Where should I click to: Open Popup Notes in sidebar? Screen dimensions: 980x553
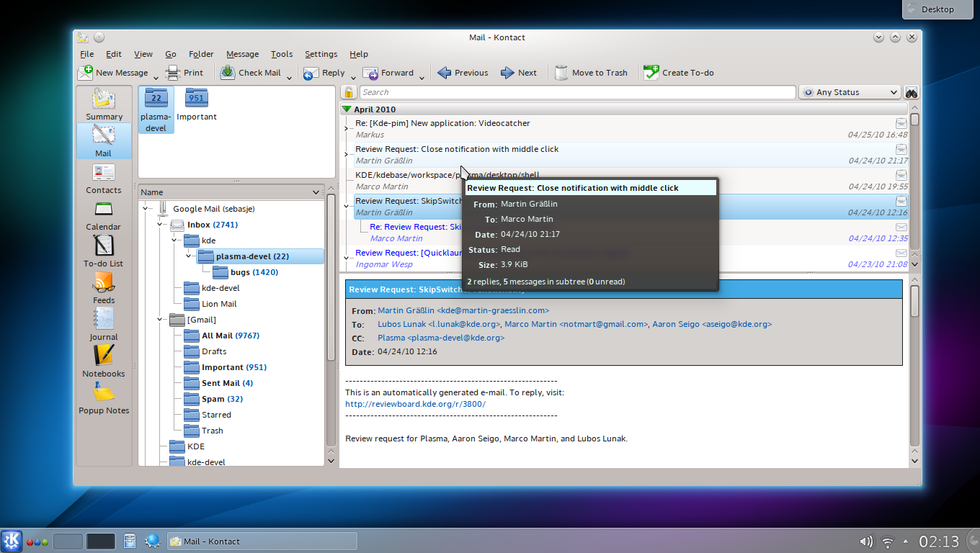(x=104, y=398)
